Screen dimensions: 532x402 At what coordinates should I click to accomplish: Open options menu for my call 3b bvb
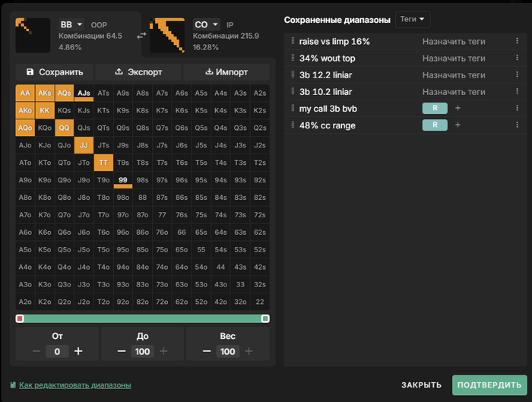coord(517,108)
